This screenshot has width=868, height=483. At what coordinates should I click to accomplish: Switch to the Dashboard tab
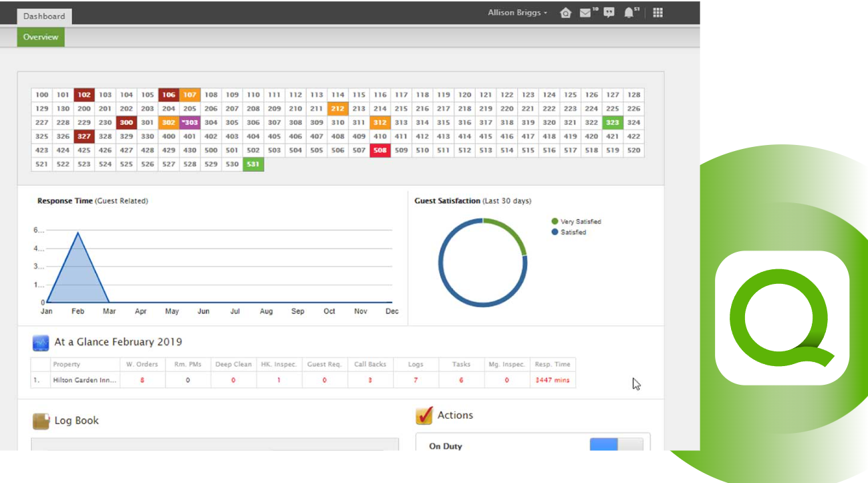44,16
